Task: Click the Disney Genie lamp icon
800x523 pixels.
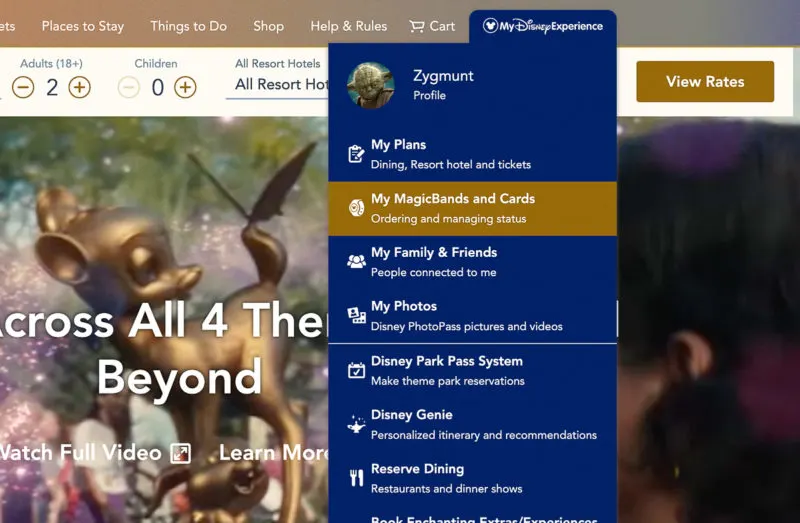Action: 356,424
